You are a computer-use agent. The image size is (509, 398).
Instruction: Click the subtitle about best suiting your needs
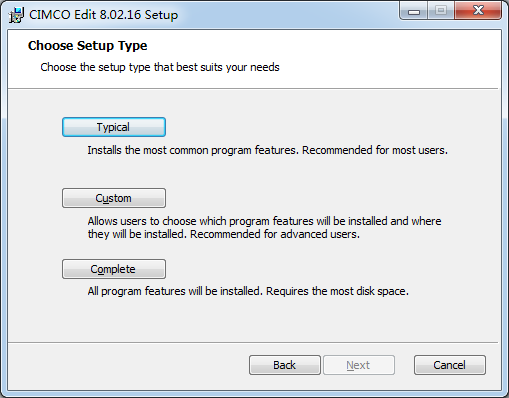pos(160,67)
